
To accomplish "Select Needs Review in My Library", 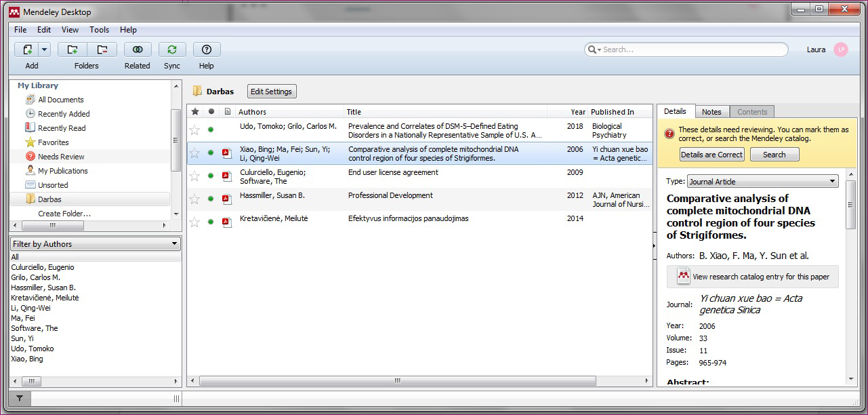I will tap(61, 157).
